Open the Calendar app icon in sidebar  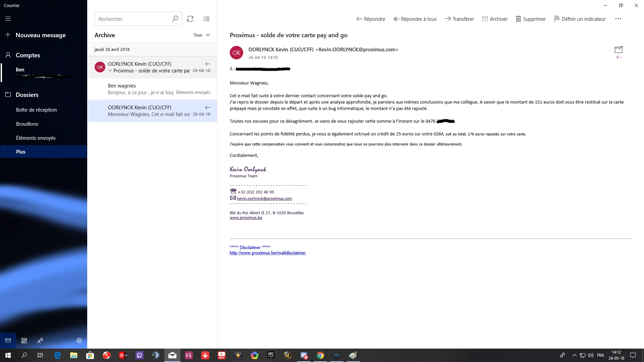pyautogui.click(x=24, y=341)
